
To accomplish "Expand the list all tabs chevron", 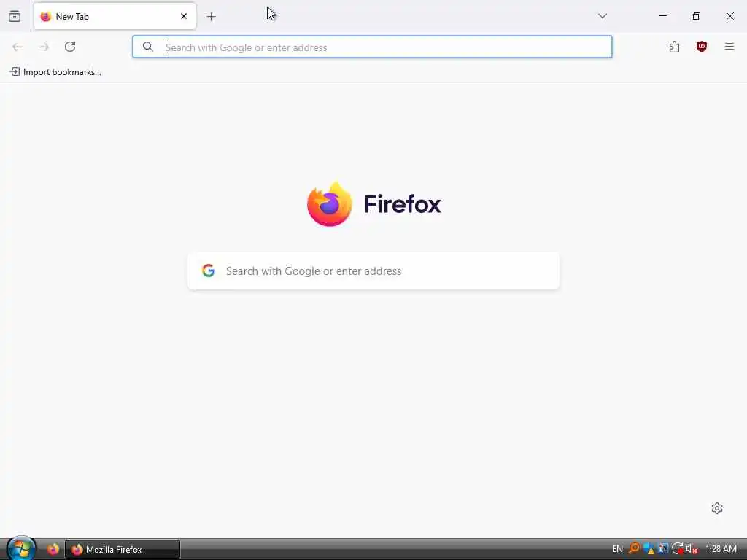I will (x=603, y=16).
